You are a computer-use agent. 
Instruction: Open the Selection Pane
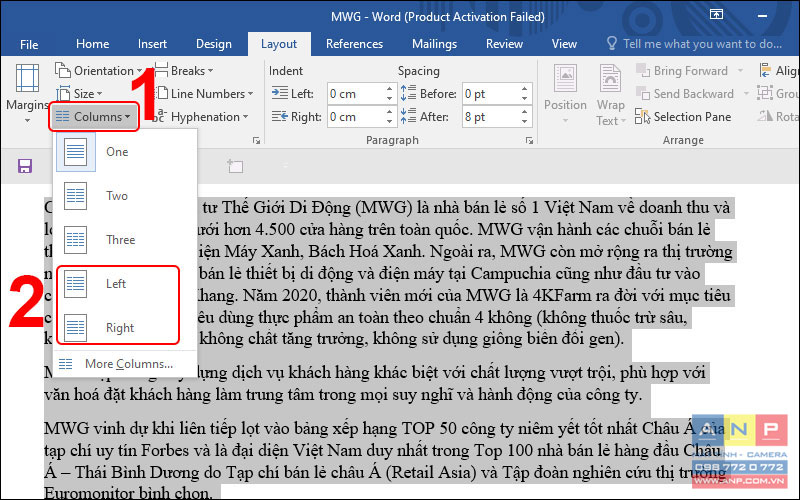pyautogui.click(x=683, y=117)
